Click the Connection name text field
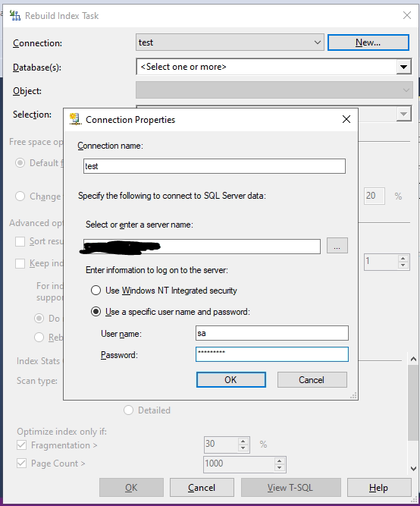420x506 pixels. [x=215, y=166]
